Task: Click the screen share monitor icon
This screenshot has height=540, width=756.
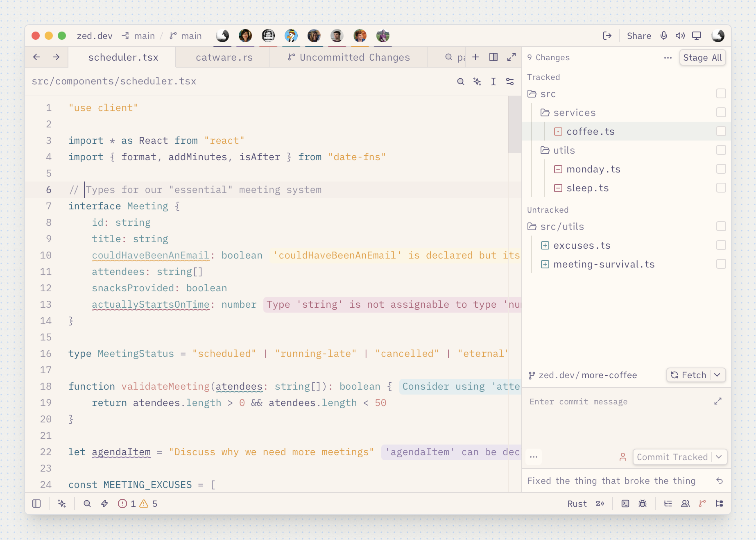Action: (697, 36)
